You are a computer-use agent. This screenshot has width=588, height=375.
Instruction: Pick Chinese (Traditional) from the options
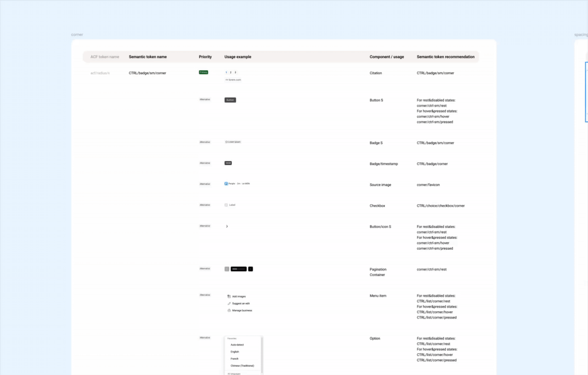coord(242,366)
